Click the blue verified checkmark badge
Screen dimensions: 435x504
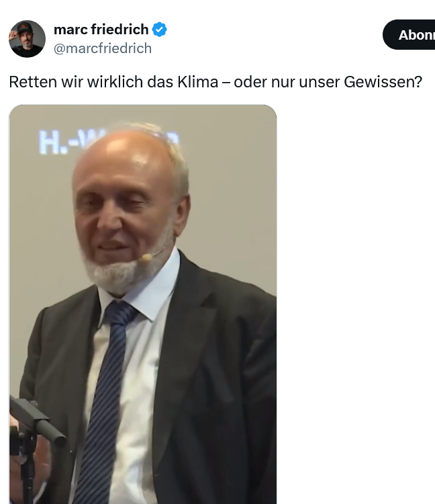tap(159, 30)
